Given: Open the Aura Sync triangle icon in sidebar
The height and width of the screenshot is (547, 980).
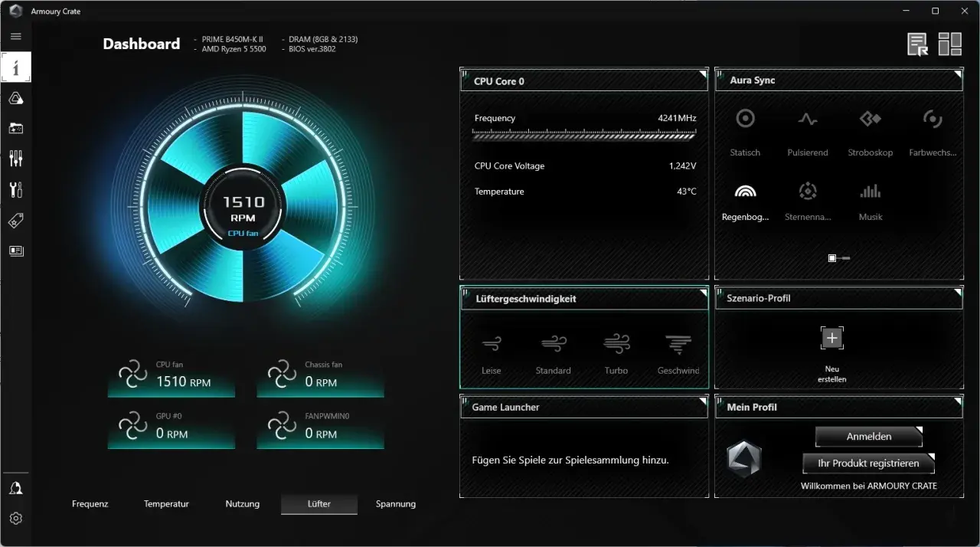Looking at the screenshot, I should [16, 98].
